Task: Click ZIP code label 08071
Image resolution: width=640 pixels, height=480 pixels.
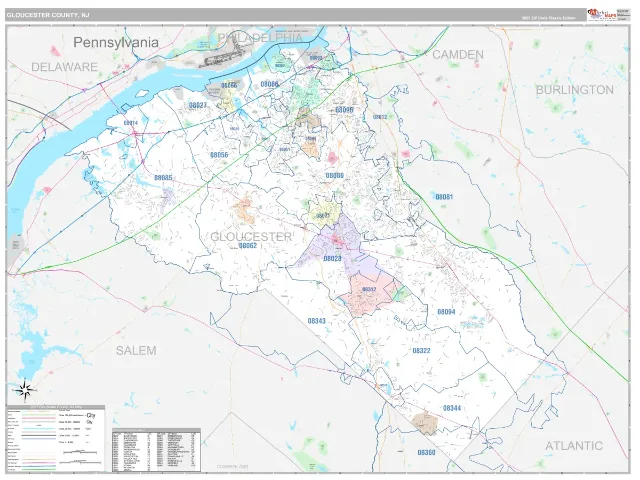Action: pyautogui.click(x=323, y=216)
